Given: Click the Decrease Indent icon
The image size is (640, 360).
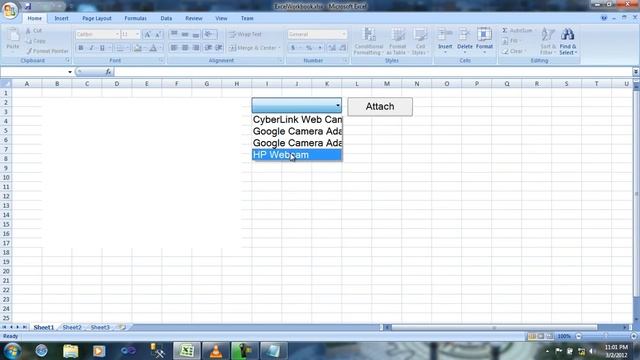Looking at the screenshot, I should (x=208, y=48).
